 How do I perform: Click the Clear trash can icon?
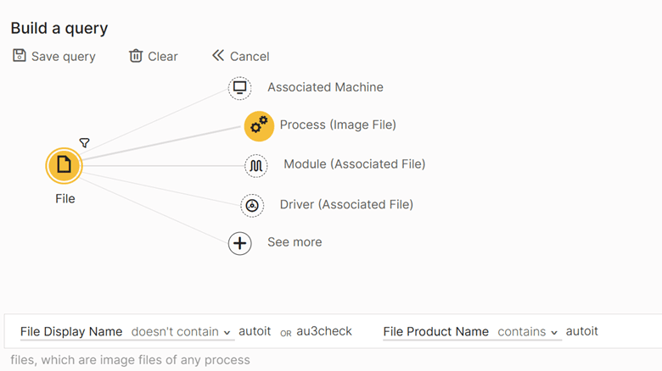tap(136, 56)
